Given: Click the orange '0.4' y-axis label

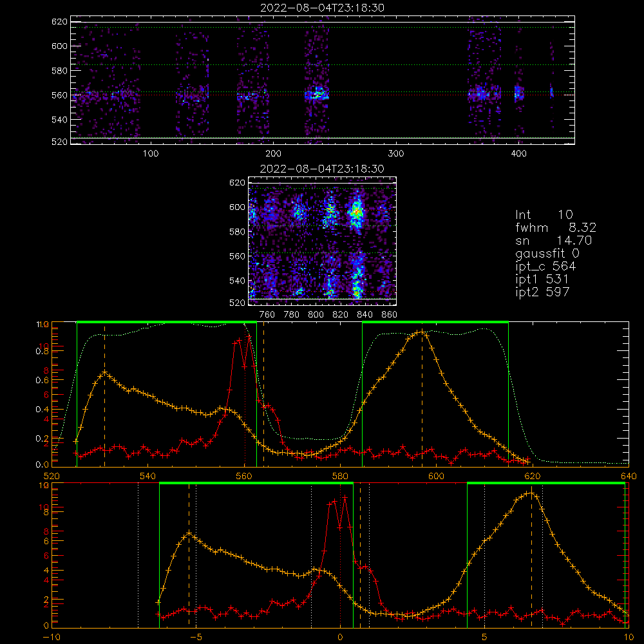Looking at the screenshot, I should point(43,410).
